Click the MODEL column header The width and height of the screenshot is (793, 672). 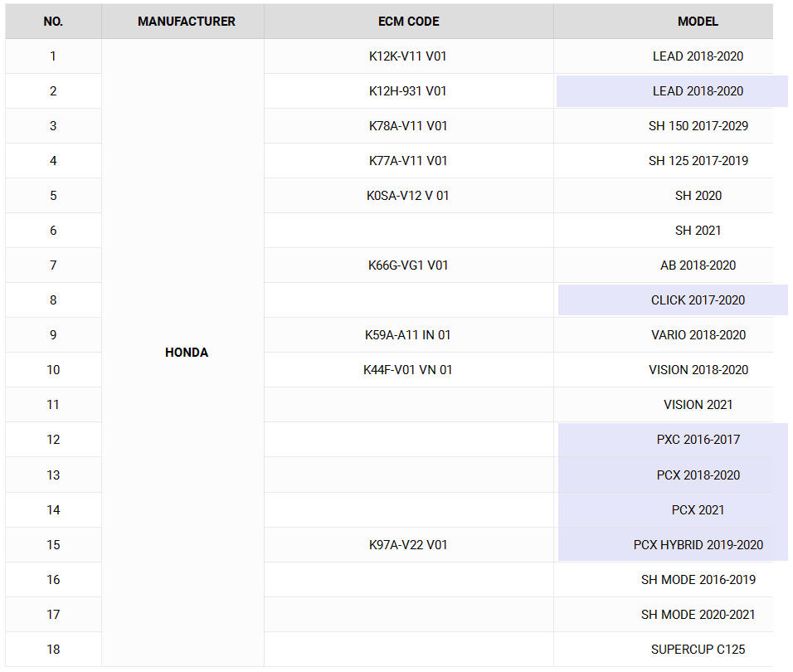tap(698, 22)
